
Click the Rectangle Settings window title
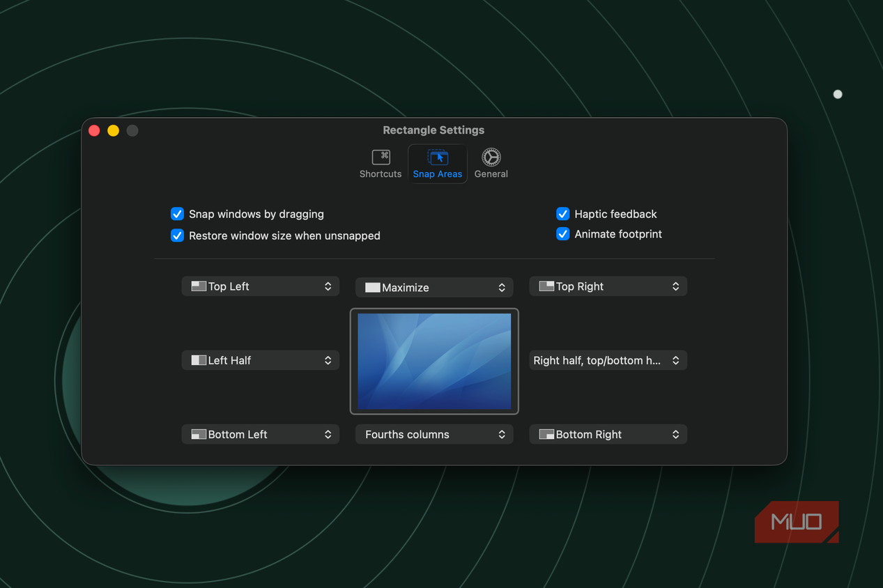pos(433,130)
